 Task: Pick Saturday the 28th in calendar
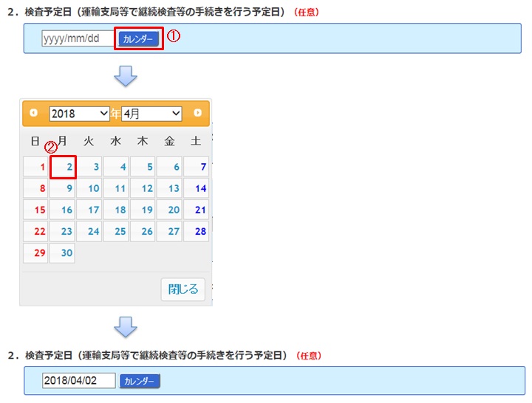[x=197, y=232]
